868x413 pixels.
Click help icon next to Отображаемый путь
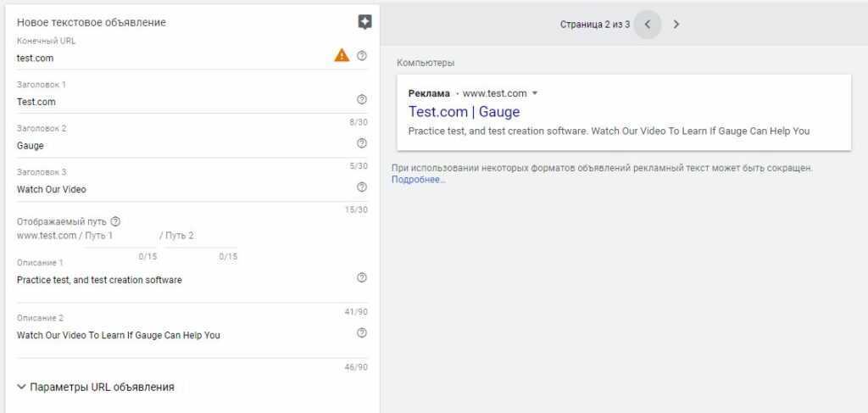pos(115,221)
